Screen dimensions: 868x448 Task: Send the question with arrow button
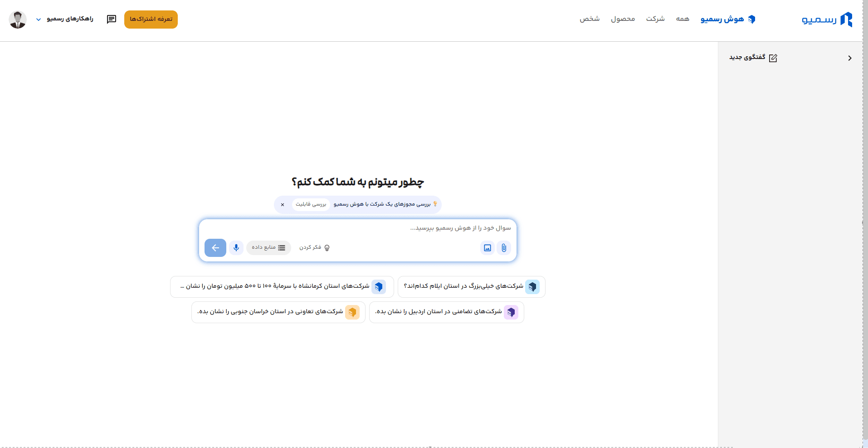215,248
